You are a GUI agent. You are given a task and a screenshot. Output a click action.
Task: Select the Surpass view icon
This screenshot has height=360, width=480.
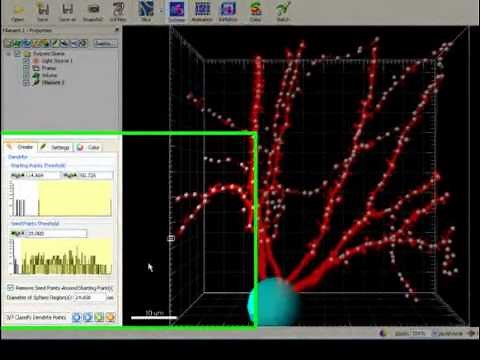click(x=177, y=11)
